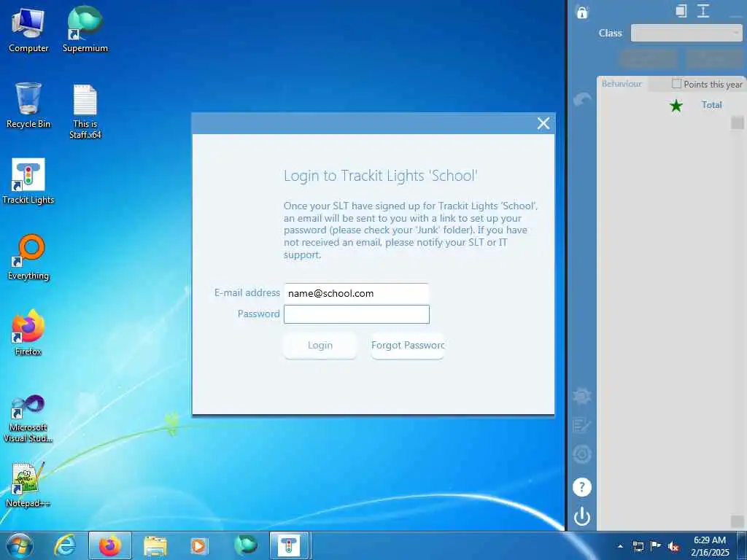Screen dimensions: 747x560
Task: Select the Everything desktop shortcut
Action: click(28, 257)
